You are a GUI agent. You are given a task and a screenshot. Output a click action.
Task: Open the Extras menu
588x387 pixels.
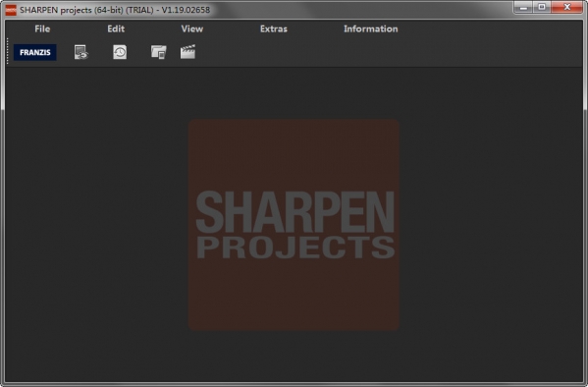[274, 28]
